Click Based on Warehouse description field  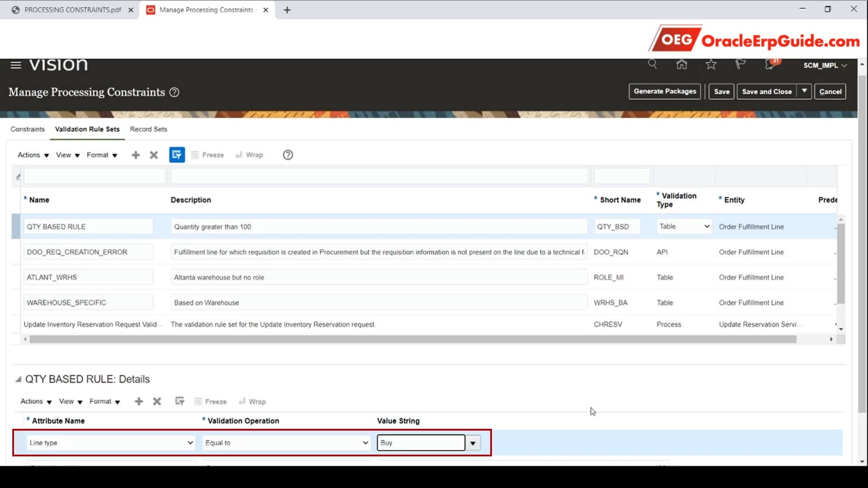coord(379,303)
